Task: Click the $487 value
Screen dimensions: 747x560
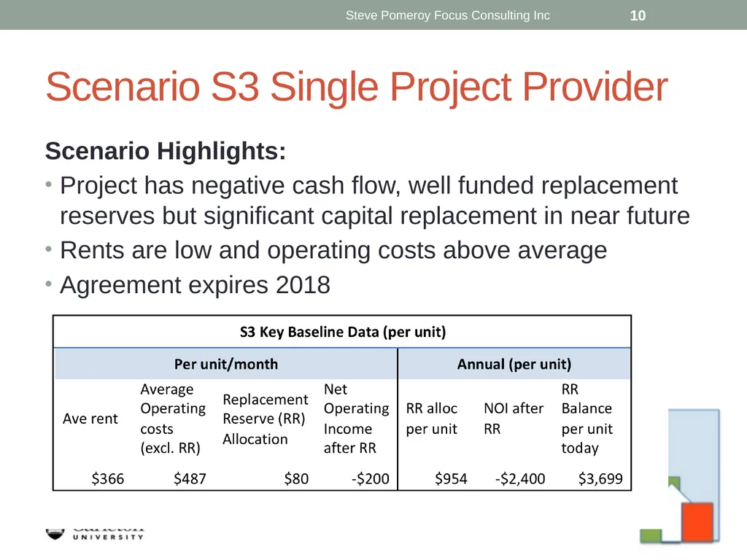Action: click(x=190, y=478)
